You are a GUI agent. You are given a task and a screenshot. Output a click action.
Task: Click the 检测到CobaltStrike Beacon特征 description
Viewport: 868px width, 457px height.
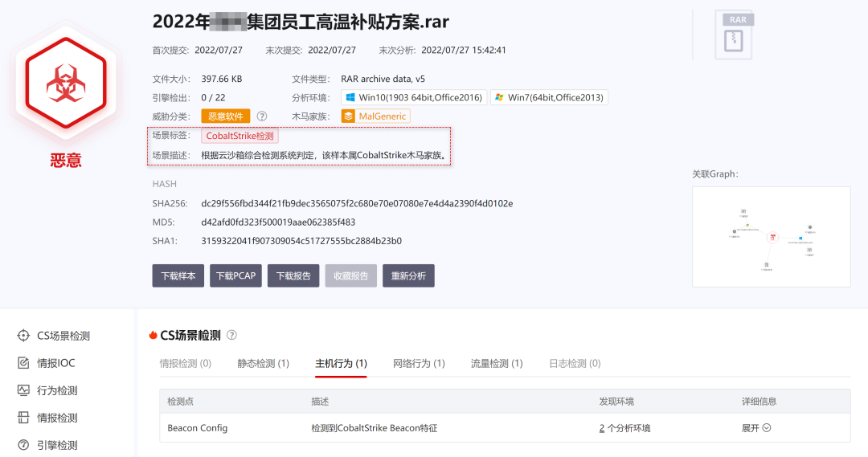[x=375, y=427]
